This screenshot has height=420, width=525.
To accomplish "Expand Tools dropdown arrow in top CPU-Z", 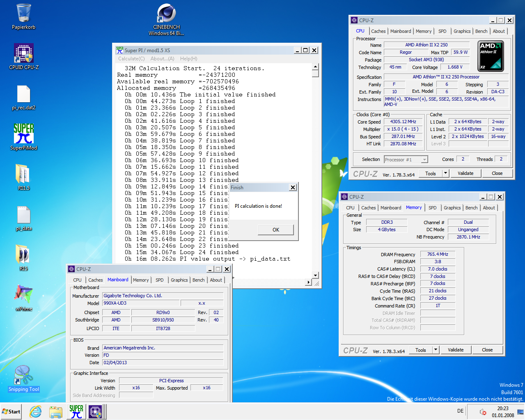I will click(445, 173).
